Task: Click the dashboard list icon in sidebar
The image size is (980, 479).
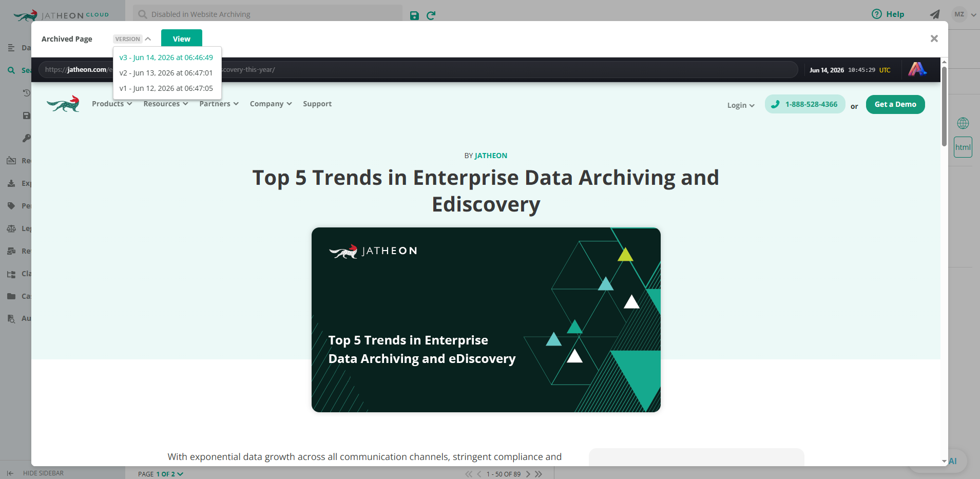Action: (x=11, y=48)
